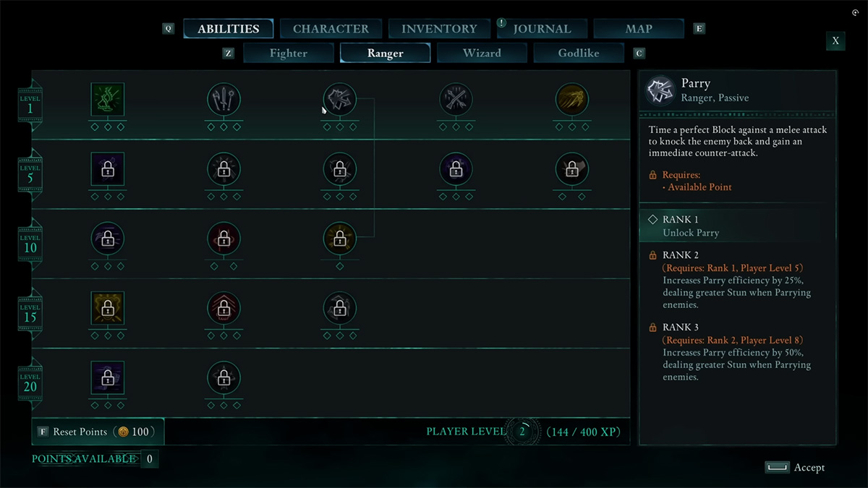Click the axe, sword and mace ability icon
This screenshot has height=488, width=868.
point(224,99)
